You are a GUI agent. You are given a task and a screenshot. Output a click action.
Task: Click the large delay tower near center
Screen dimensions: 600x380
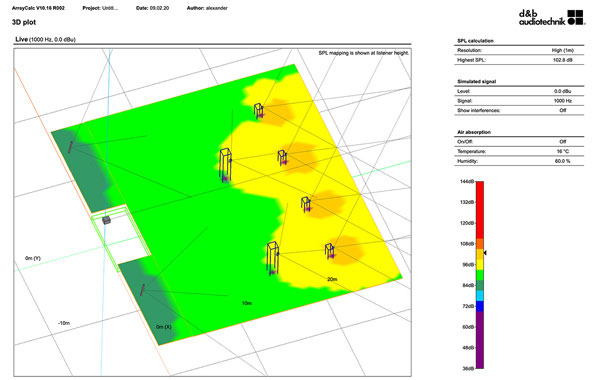pyautogui.click(x=225, y=165)
